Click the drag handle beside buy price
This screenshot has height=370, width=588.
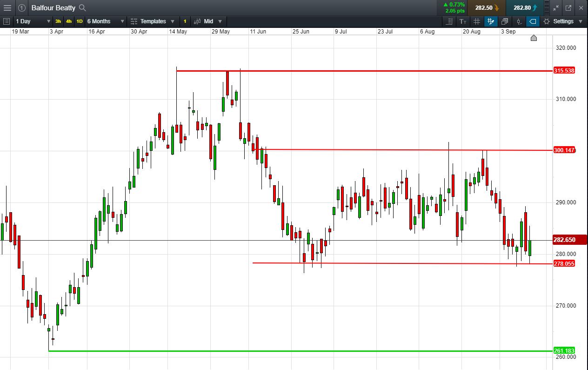pos(547,8)
